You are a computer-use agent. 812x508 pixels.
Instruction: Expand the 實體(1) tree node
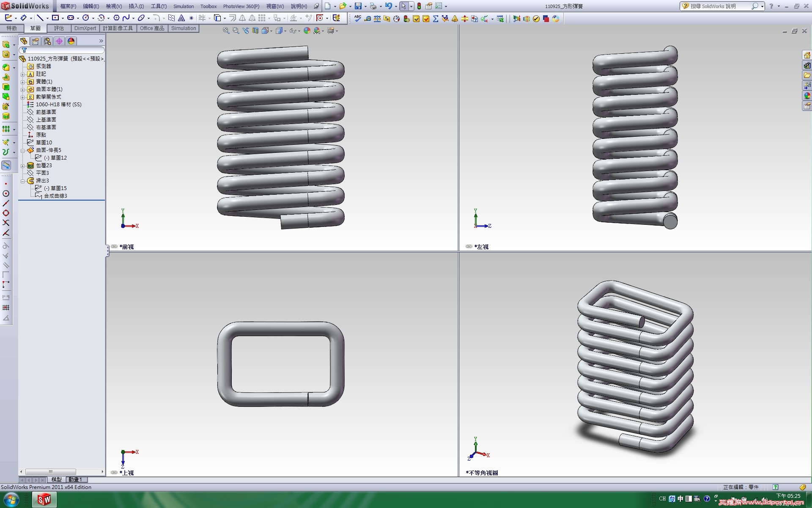(23, 82)
